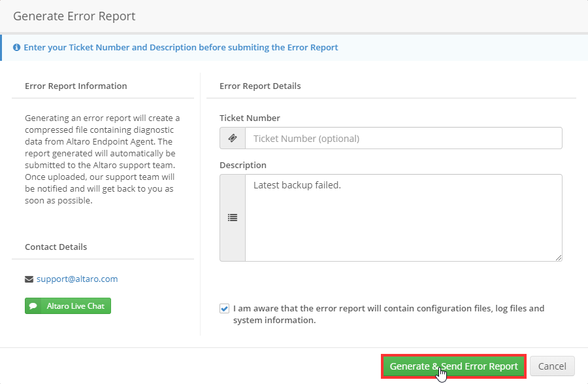This screenshot has height=384, width=588.
Task: Click inside the Description text area
Action: pyautogui.click(x=404, y=218)
